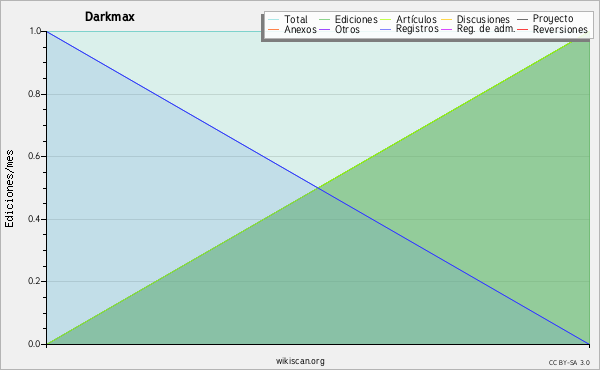Click the Proyecto legend label
This screenshot has height=370, width=600.
click(x=553, y=19)
